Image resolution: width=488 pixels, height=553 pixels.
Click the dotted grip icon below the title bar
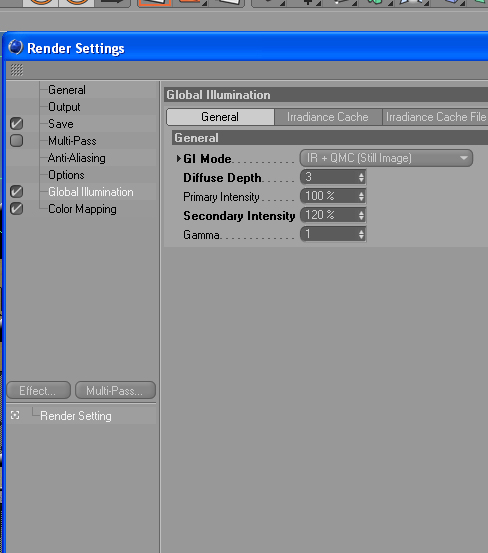[17, 70]
